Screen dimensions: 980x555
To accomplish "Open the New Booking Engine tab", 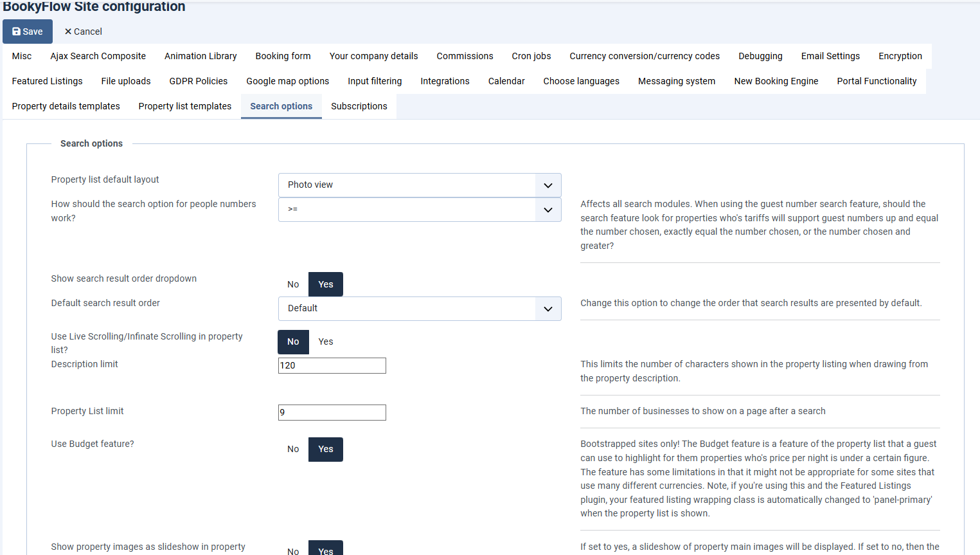I will 776,81.
